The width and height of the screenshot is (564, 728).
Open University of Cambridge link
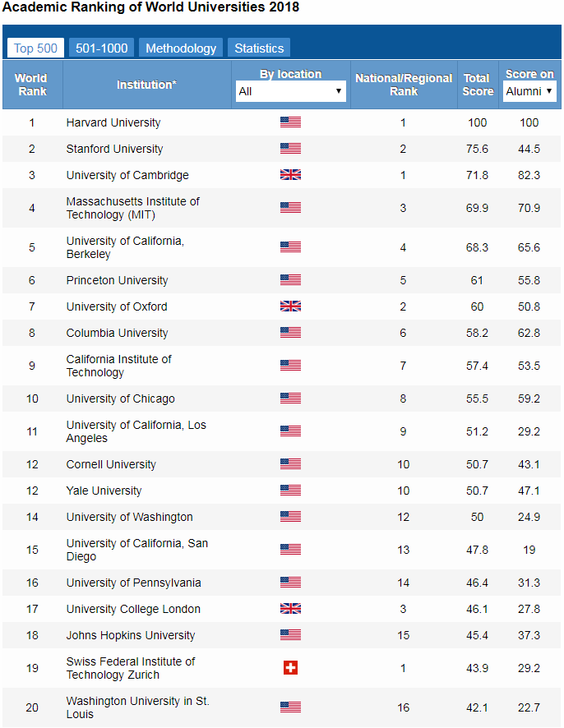(127, 176)
